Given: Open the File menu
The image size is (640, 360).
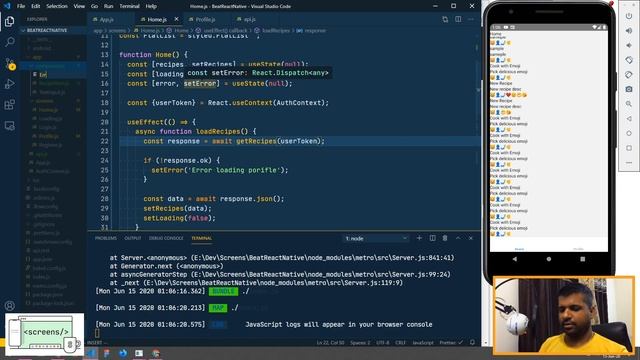Looking at the screenshot, I should coord(21,6).
